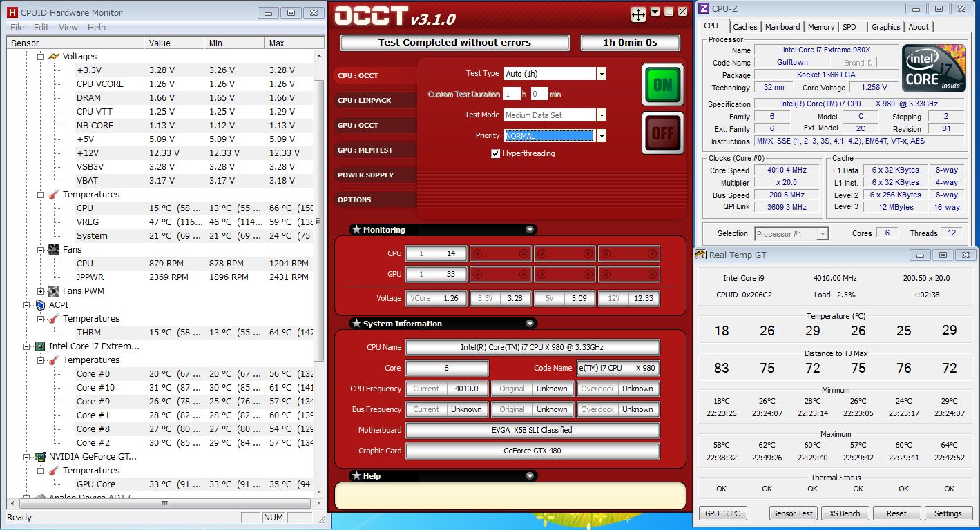Click the thermometer icon above the GPU Core row
This screenshot has height=530, width=980.
(x=54, y=471)
